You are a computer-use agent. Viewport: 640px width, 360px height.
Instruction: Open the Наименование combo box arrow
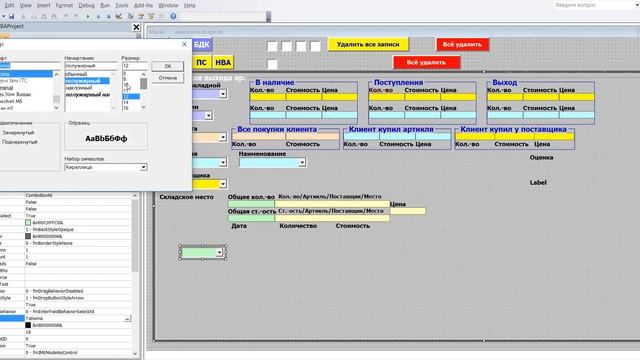pos(302,162)
